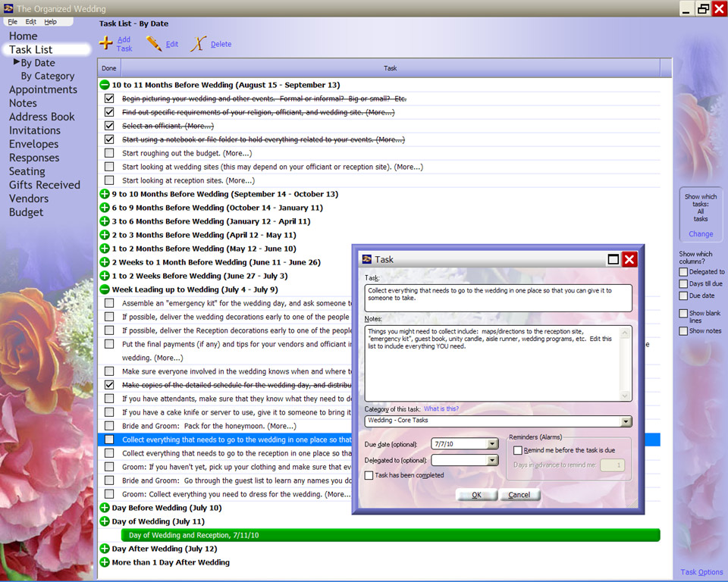The image size is (728, 582).
Task: Check 'Start roughing out the budget' task
Action: pyautogui.click(x=109, y=152)
